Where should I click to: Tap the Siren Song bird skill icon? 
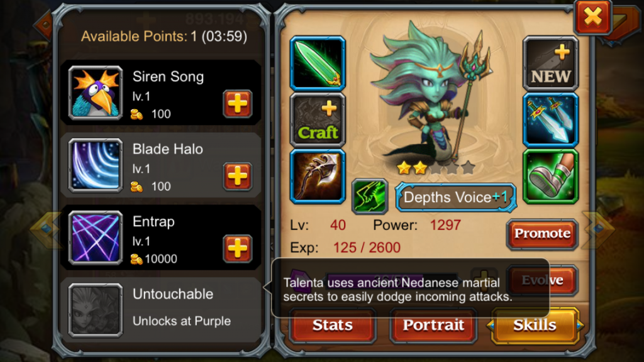96,93
